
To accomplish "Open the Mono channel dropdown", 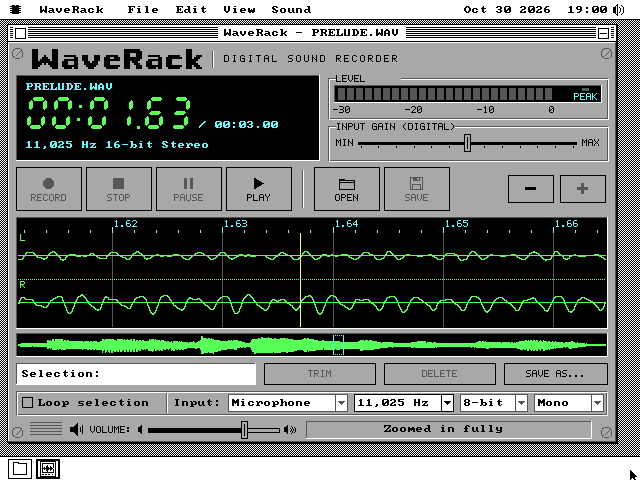I will pos(569,403).
